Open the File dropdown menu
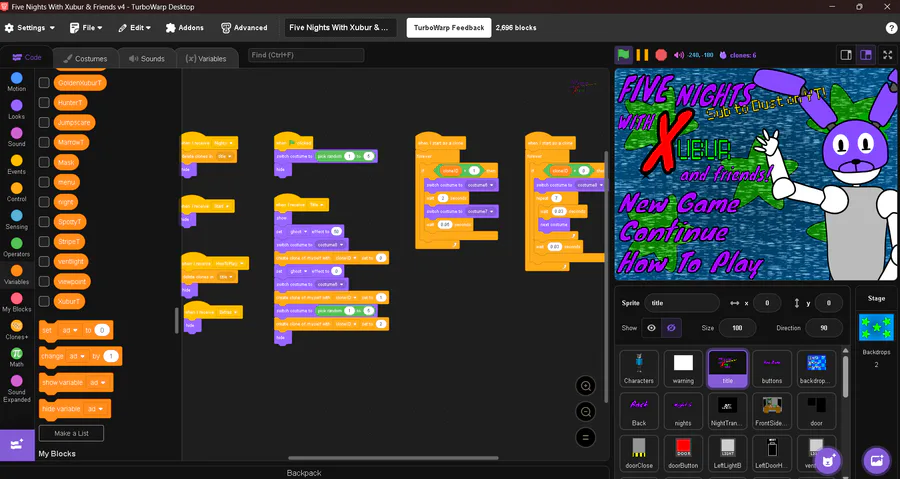 click(86, 28)
